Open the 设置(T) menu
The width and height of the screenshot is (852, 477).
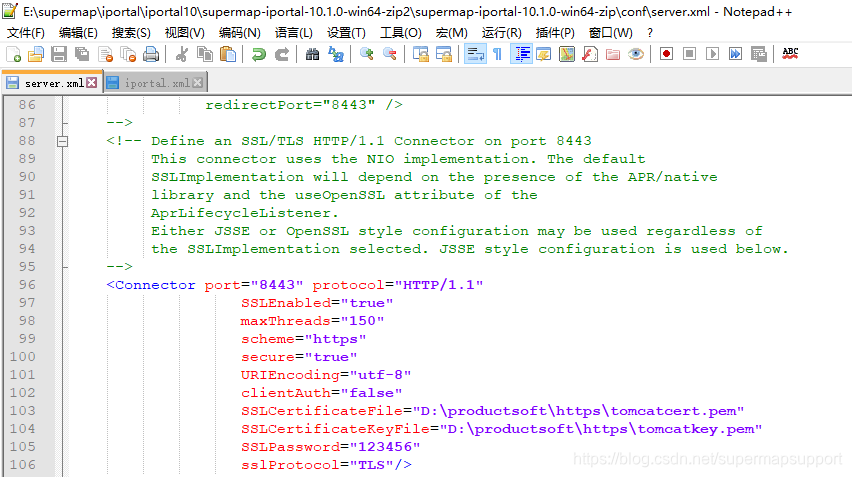[x=346, y=33]
